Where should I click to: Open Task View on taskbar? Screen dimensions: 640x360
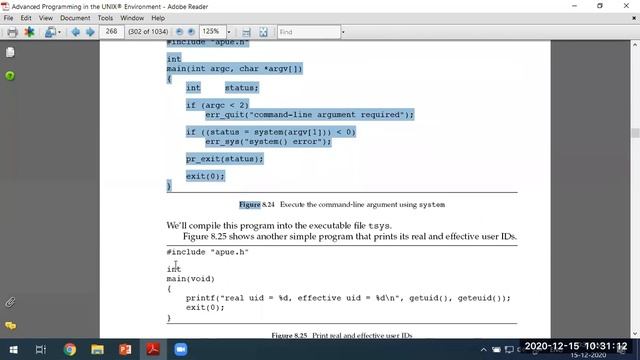tap(41, 349)
